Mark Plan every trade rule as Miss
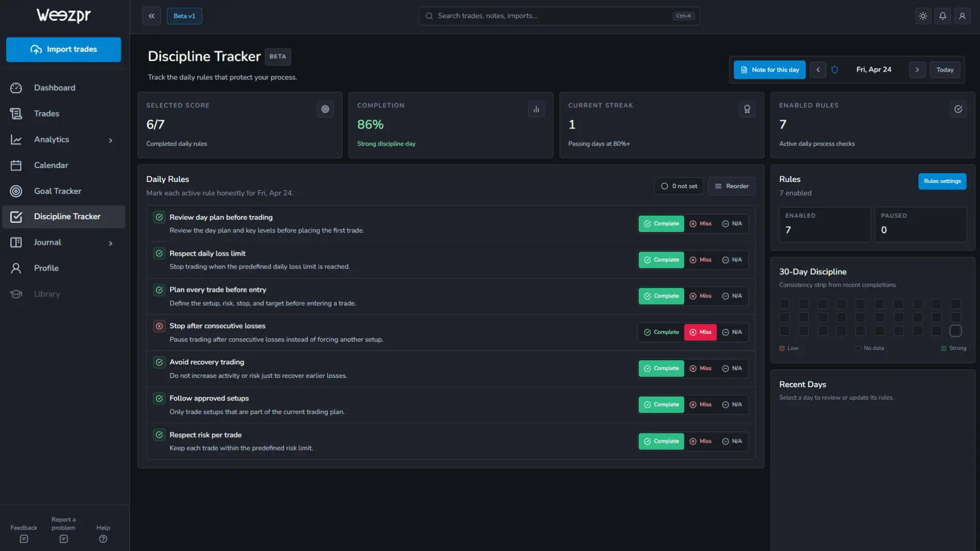The image size is (980, 551). (700, 296)
